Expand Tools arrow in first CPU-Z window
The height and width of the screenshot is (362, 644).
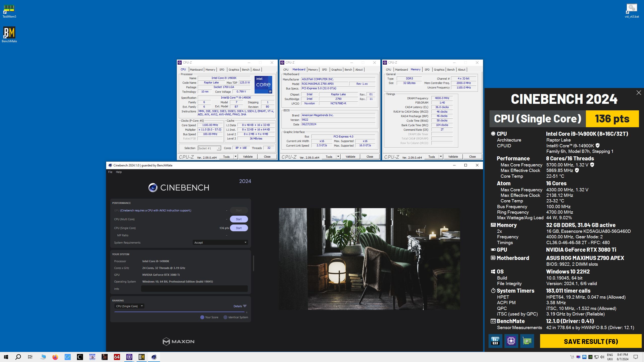coord(235,157)
